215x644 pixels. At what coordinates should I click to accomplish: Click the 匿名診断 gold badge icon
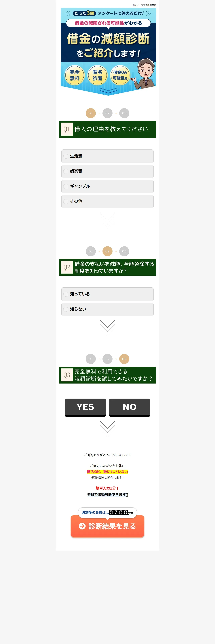tap(97, 75)
